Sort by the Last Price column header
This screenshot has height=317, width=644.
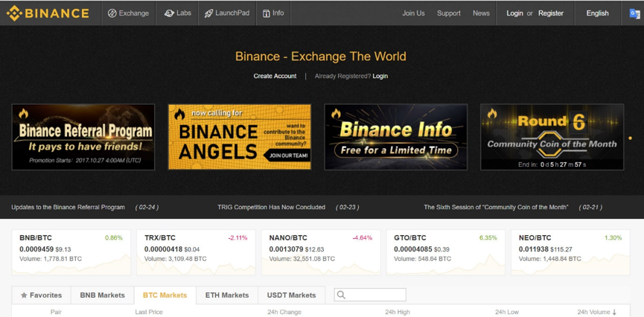(149, 312)
